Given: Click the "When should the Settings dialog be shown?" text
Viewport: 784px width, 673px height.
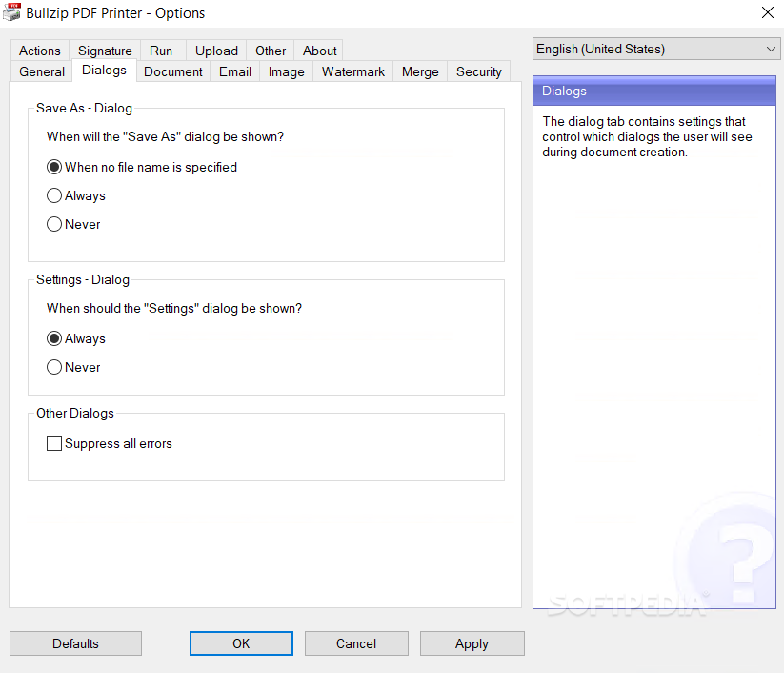Looking at the screenshot, I should point(174,308).
